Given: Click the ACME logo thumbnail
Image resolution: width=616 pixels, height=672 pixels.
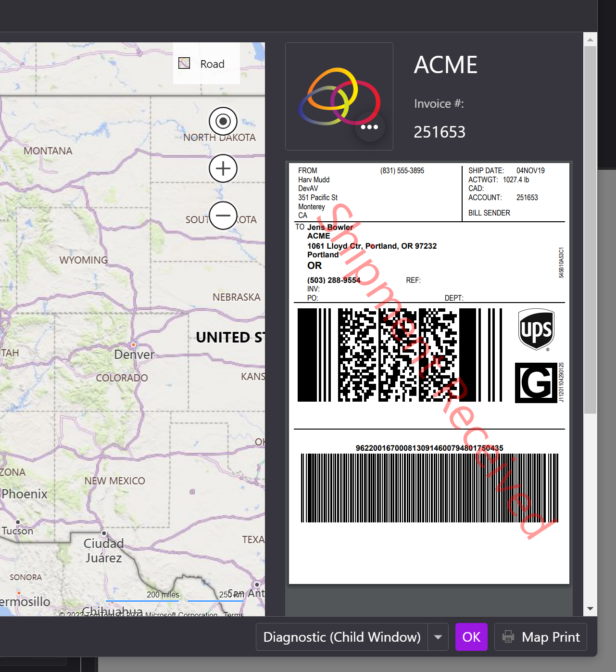Looking at the screenshot, I should click(x=339, y=96).
